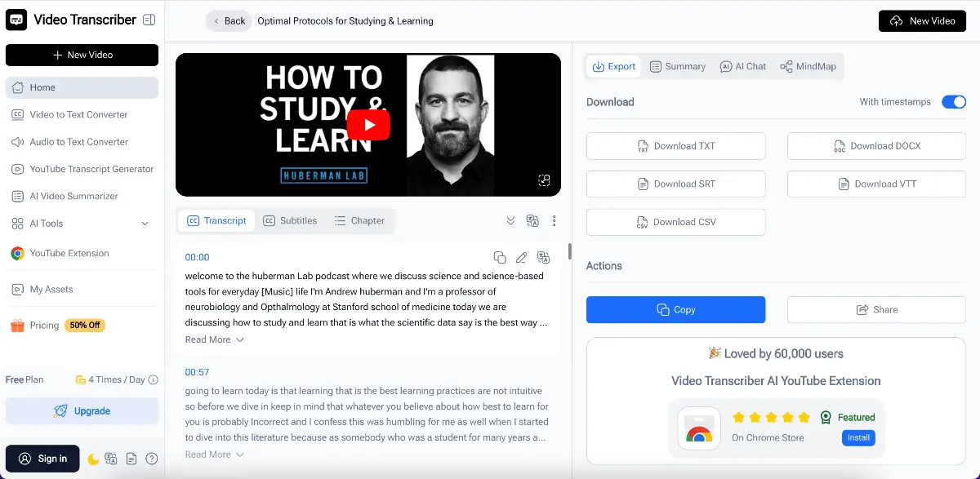Screen dimensions: 980x479
Task: Open help using the question mark icon
Action: [x=152, y=459]
